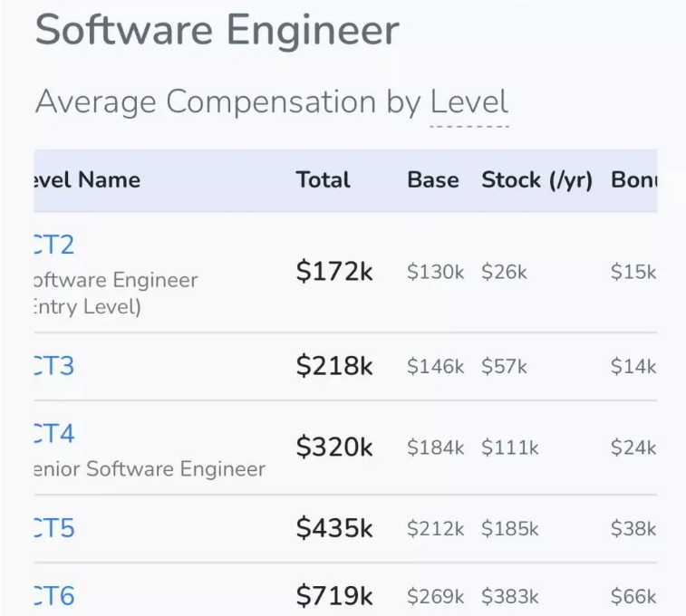
Task: Select the $172k total compensation value
Action: point(334,271)
